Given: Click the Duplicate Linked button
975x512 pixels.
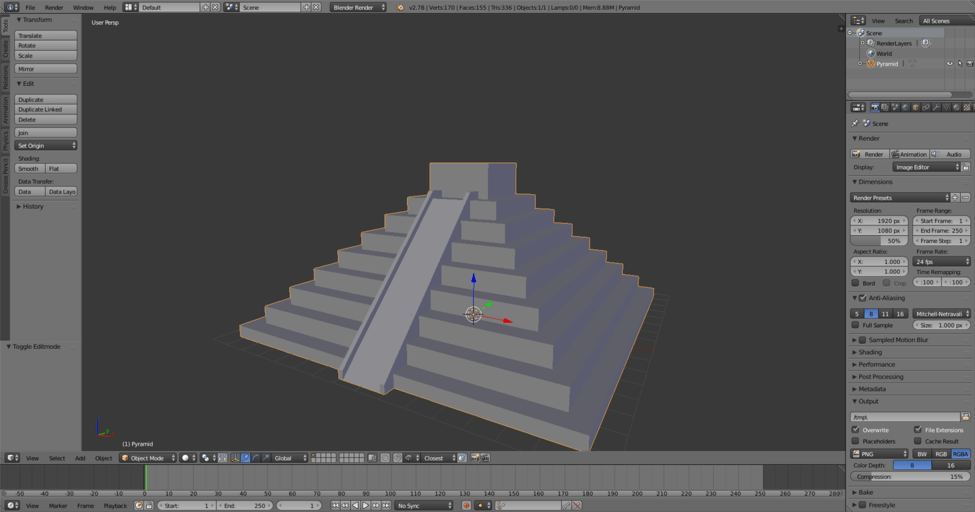Looking at the screenshot, I should tap(46, 109).
